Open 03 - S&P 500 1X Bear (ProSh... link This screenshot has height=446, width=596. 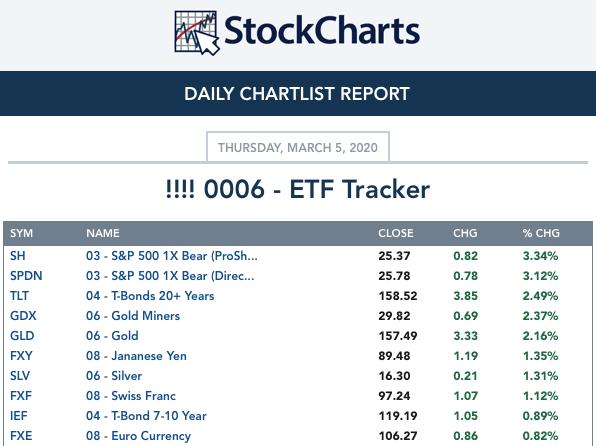[x=172, y=256]
